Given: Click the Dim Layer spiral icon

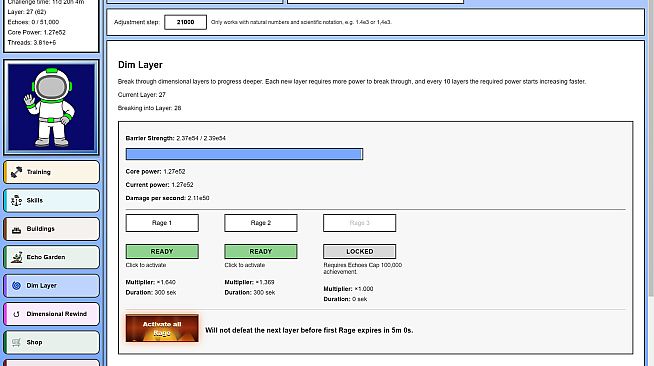Looking at the screenshot, I should tap(16, 286).
